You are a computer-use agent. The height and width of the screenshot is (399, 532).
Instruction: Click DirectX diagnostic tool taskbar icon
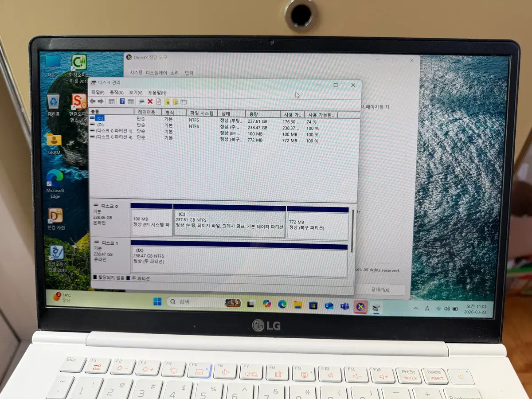[x=360, y=306]
